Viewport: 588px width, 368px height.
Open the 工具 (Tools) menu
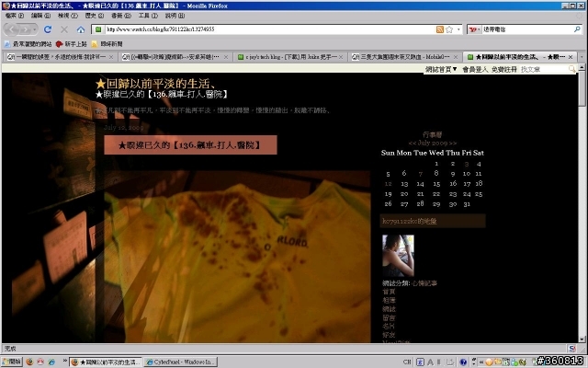pos(148,16)
